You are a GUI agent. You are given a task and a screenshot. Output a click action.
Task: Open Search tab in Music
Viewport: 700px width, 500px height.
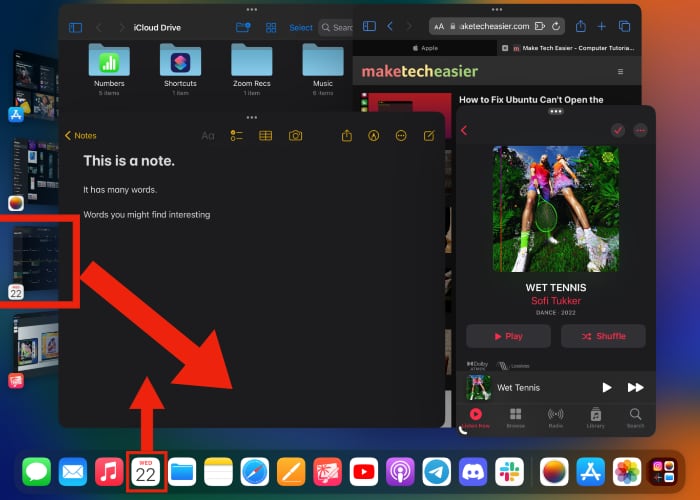[x=635, y=418]
